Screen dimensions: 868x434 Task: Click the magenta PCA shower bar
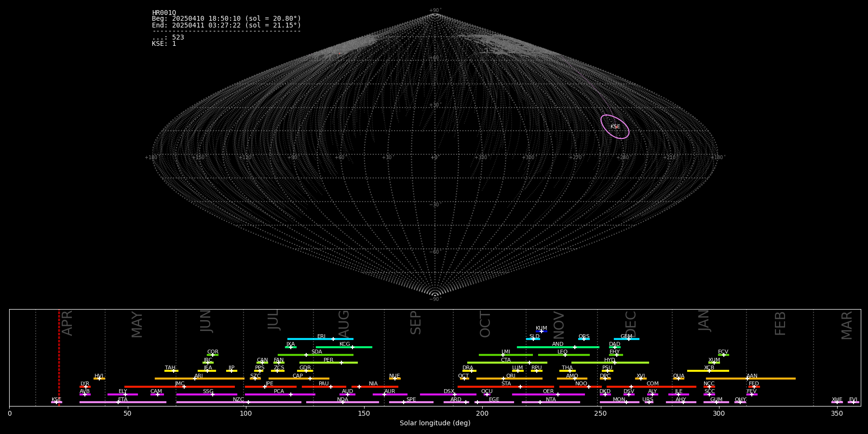click(280, 394)
